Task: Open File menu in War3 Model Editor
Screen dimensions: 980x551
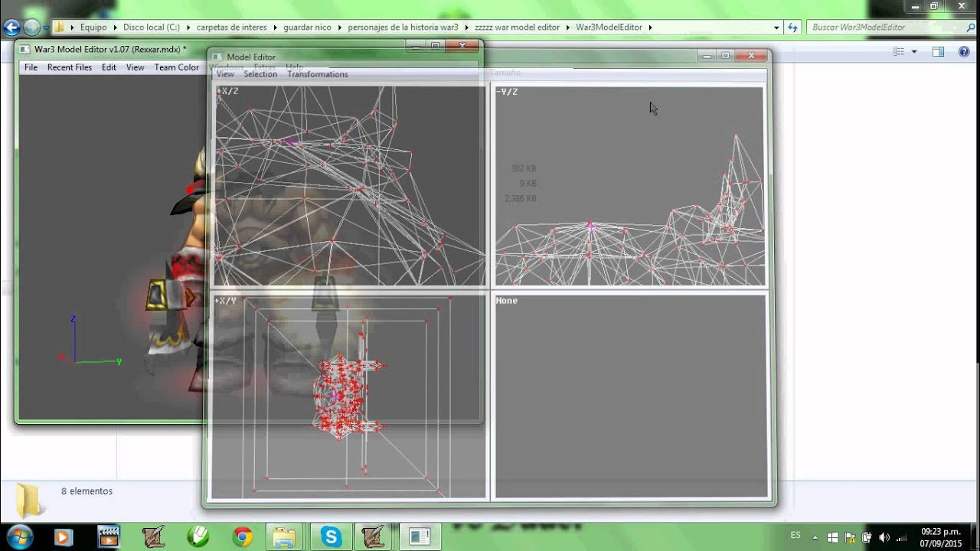Action: pyautogui.click(x=31, y=67)
